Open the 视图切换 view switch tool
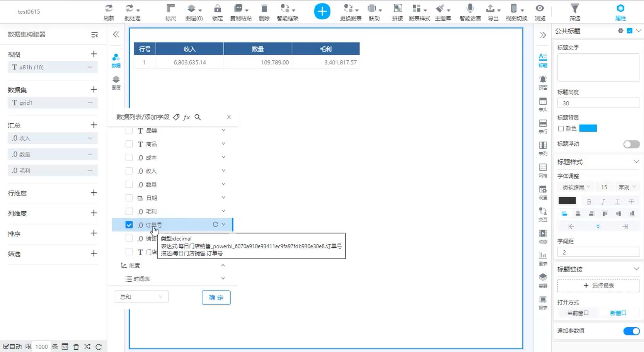This screenshot has width=644, height=352. [x=516, y=12]
